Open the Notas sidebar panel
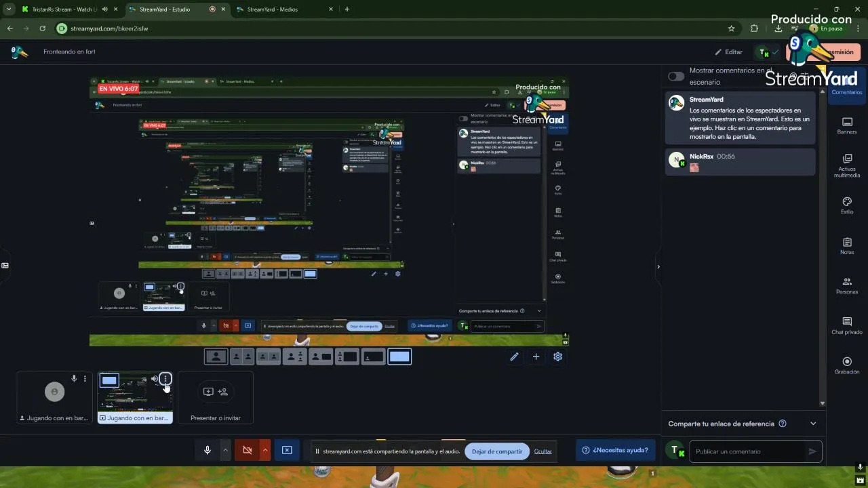This screenshot has width=868, height=488. (x=846, y=245)
